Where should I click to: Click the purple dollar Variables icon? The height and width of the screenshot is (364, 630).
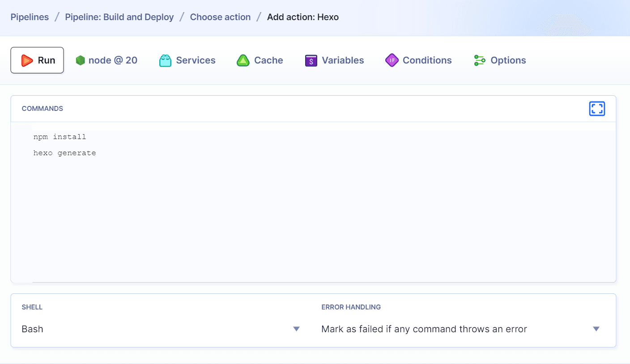[311, 60]
